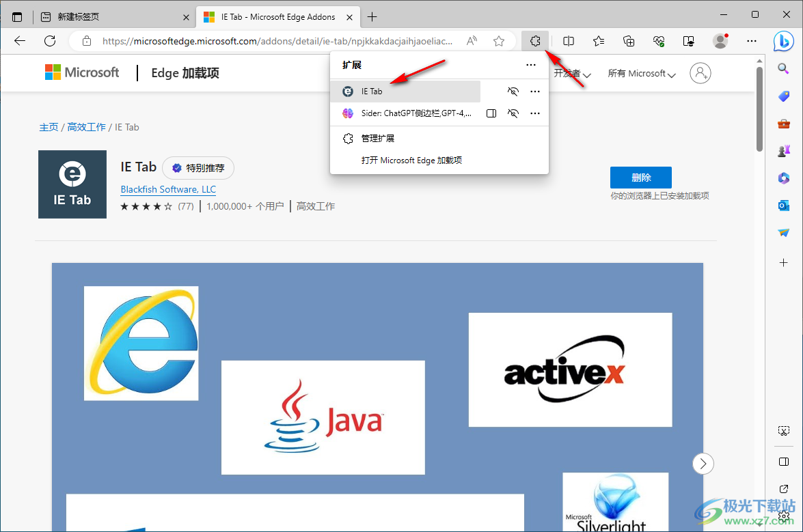The height and width of the screenshot is (532, 803).
Task: Toggle Sider sidebar panel icon
Action: click(491, 113)
